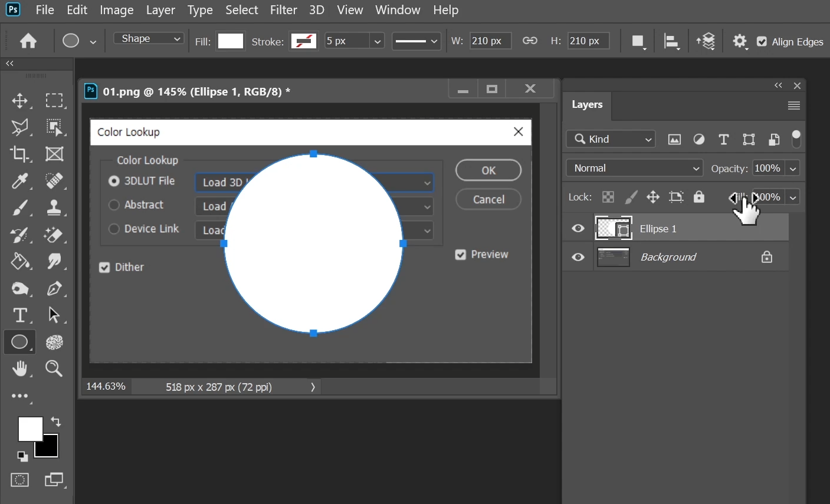This screenshot has height=504, width=830.
Task: Open Edit Toolbar three-dots menu
Action: click(19, 396)
